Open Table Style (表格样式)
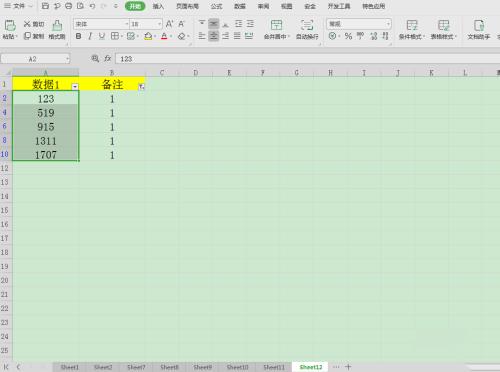Image resolution: width=500 pixels, height=372 pixels. point(443,30)
